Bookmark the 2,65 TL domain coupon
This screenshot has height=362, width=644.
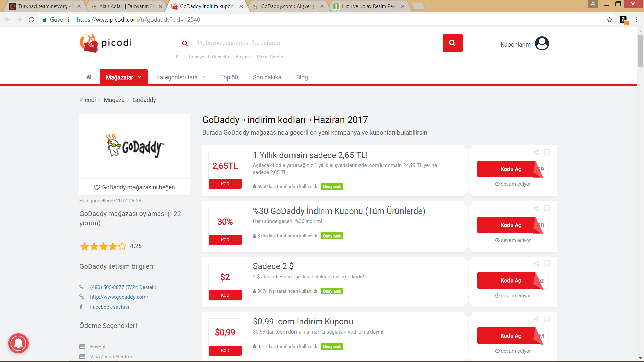click(547, 153)
